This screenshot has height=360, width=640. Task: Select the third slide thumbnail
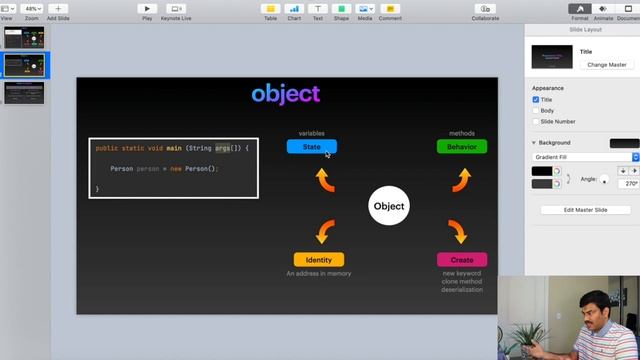point(24,93)
